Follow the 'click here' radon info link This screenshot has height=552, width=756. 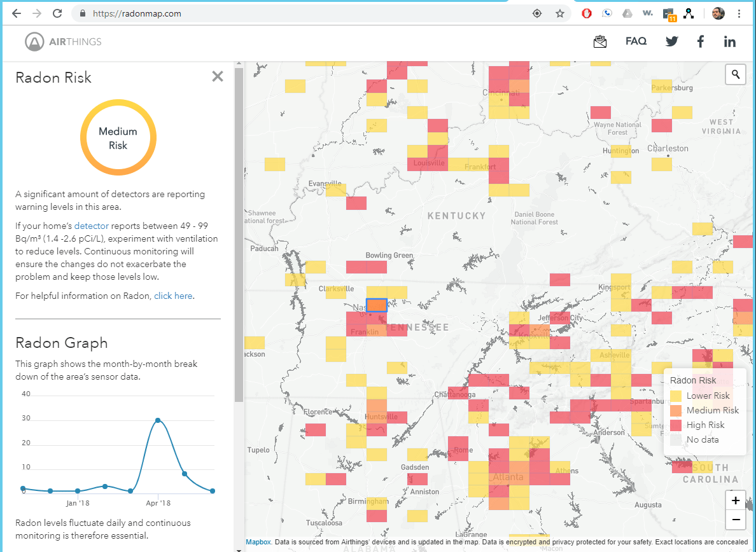click(x=173, y=296)
